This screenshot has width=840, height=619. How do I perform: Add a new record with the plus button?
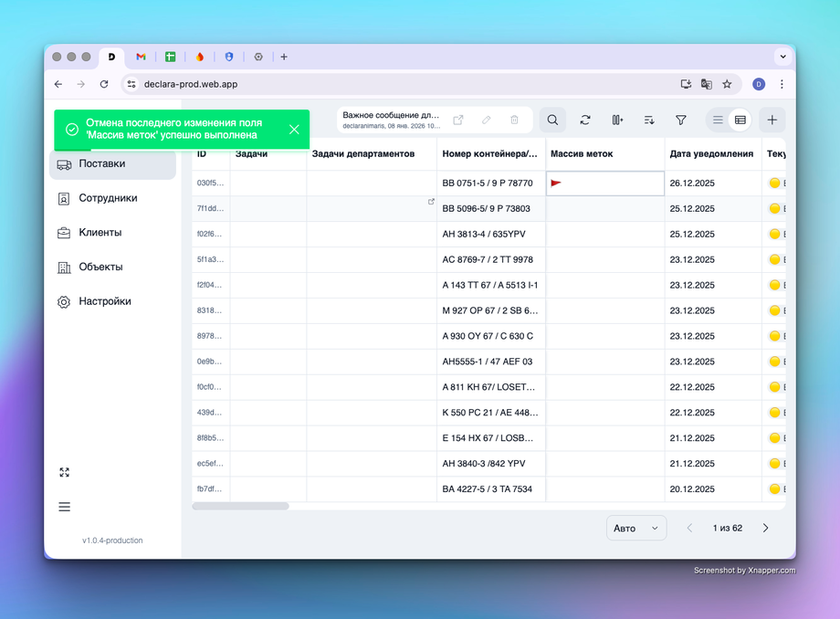pyautogui.click(x=772, y=120)
